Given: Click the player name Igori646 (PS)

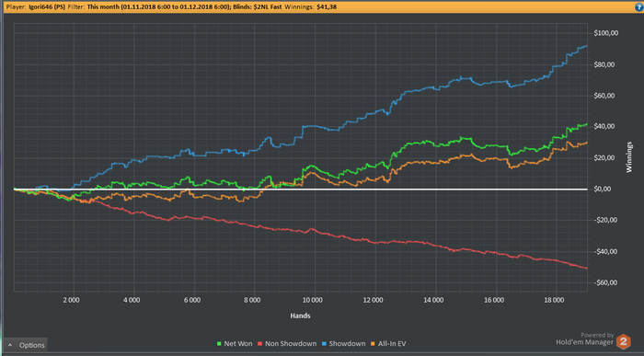Looking at the screenshot, I should [47, 7].
